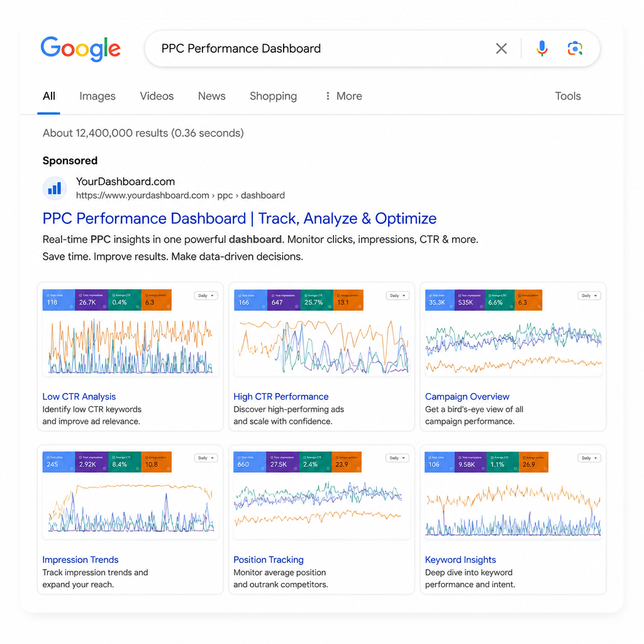
Task: Click the purple 27.5K impressions tile
Action: click(282, 462)
